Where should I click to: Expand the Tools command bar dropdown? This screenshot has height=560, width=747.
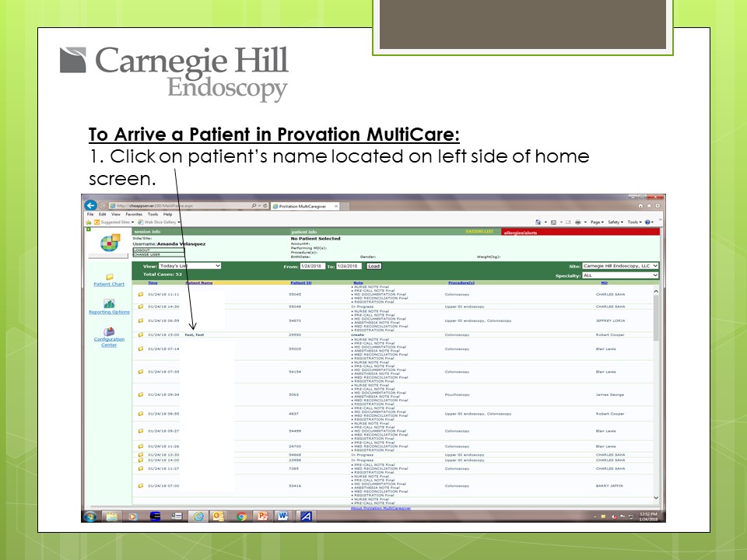click(635, 222)
